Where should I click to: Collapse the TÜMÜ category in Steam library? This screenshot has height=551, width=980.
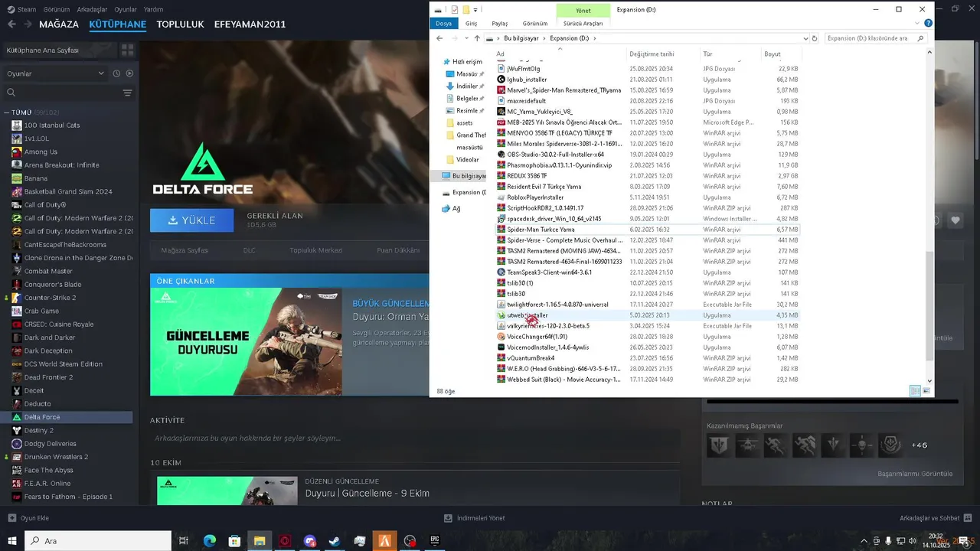click(7, 112)
